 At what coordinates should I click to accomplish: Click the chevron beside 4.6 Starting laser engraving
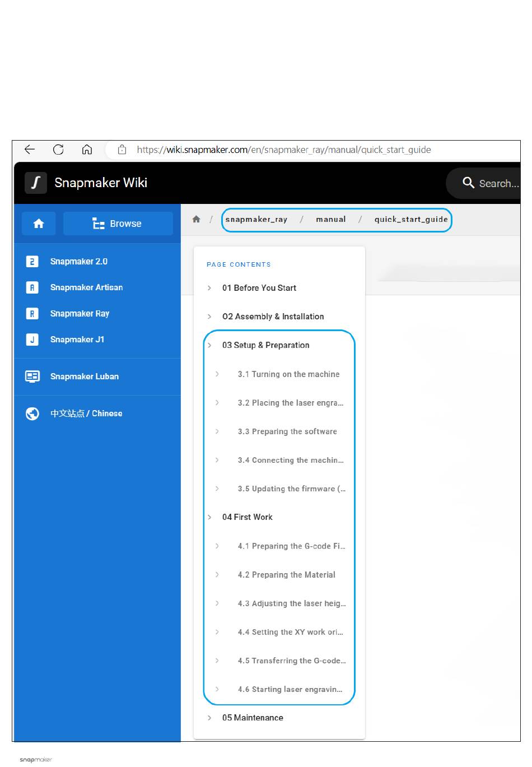pyautogui.click(x=217, y=689)
